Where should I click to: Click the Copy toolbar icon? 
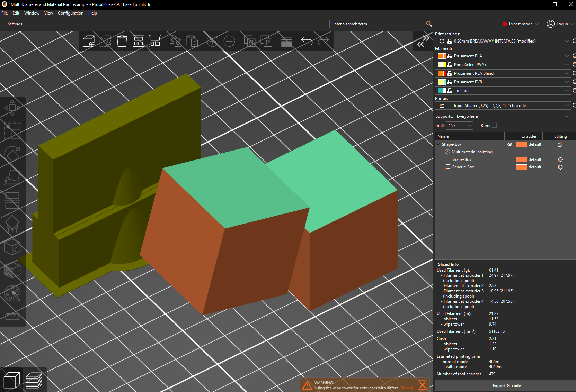[176, 41]
